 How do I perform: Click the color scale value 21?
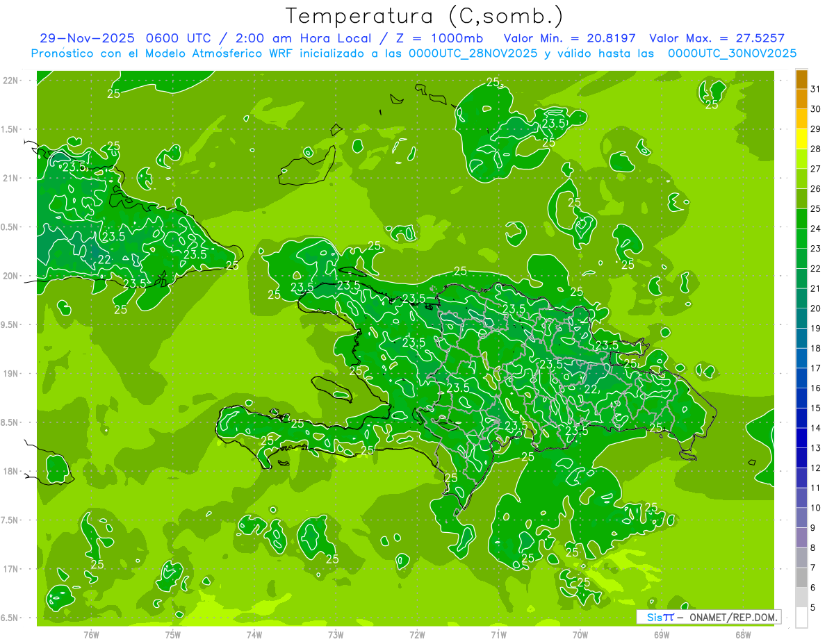[815, 288]
